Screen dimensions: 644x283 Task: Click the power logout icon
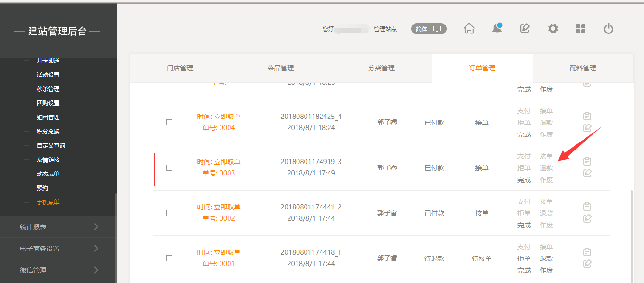click(x=609, y=29)
